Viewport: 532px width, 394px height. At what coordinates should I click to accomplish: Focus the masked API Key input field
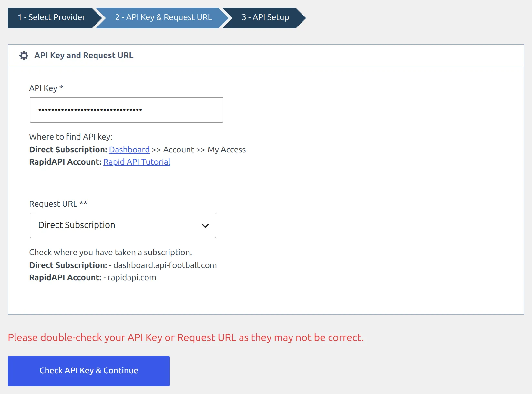(x=127, y=110)
